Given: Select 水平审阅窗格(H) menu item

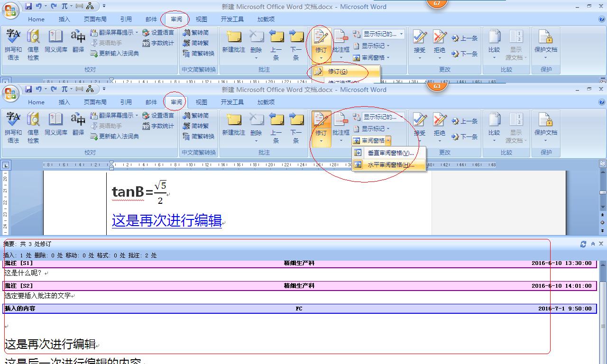Looking at the screenshot, I should pos(389,165).
